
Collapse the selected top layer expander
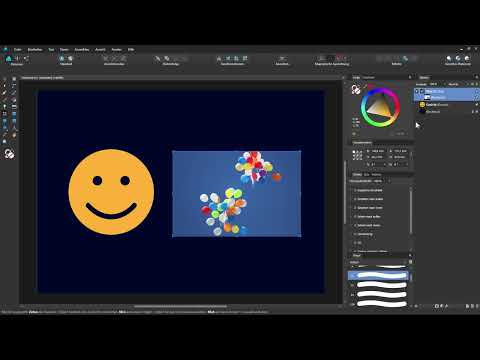tap(417, 91)
